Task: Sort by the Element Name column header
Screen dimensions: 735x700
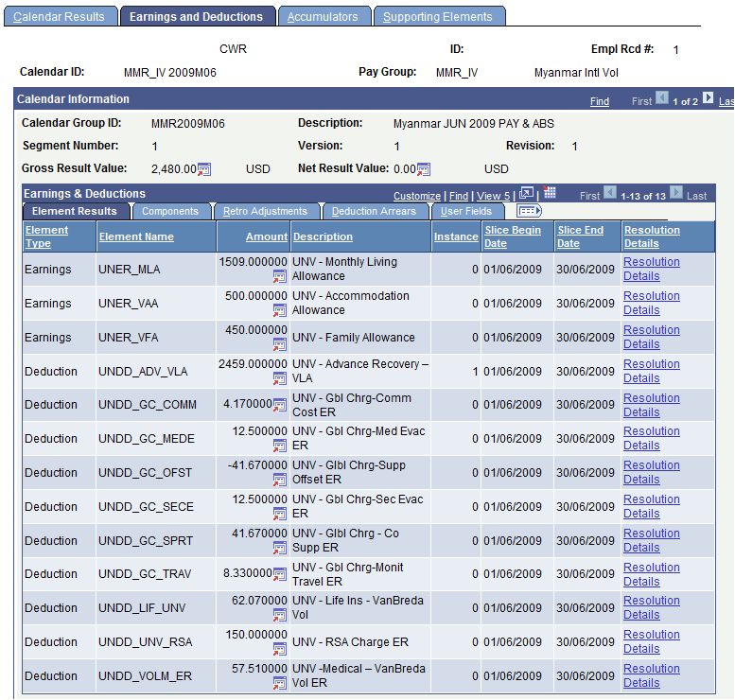Action: [136, 236]
